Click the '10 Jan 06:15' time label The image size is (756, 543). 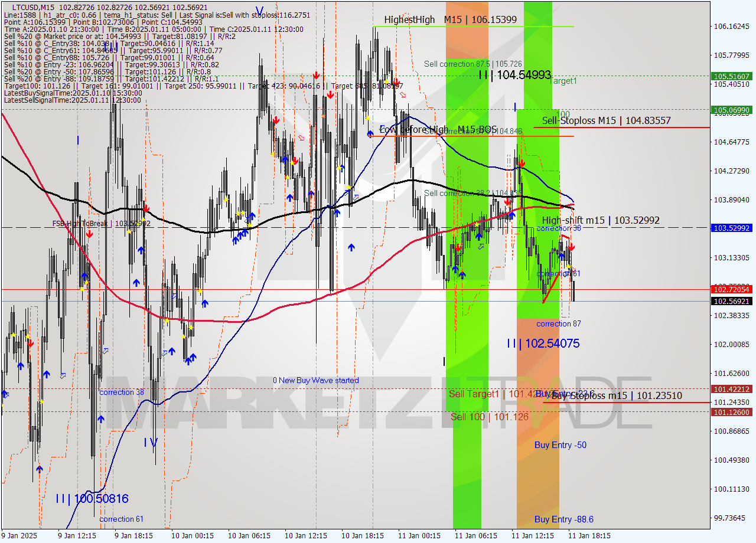[249, 536]
